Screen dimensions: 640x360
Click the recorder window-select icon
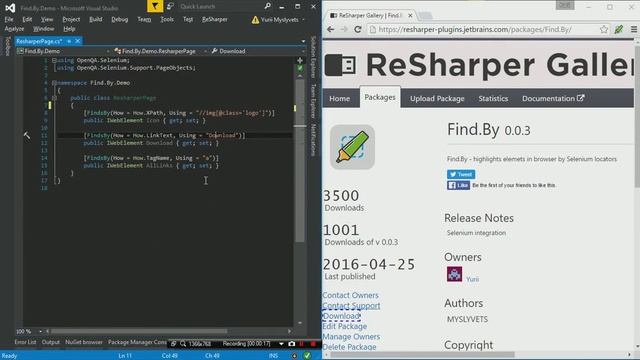pyautogui.click(x=174, y=344)
